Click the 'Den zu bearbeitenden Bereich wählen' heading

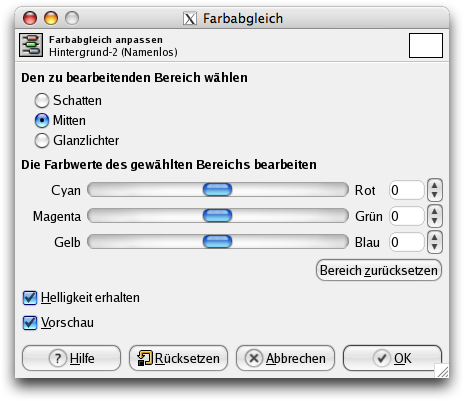(134, 78)
